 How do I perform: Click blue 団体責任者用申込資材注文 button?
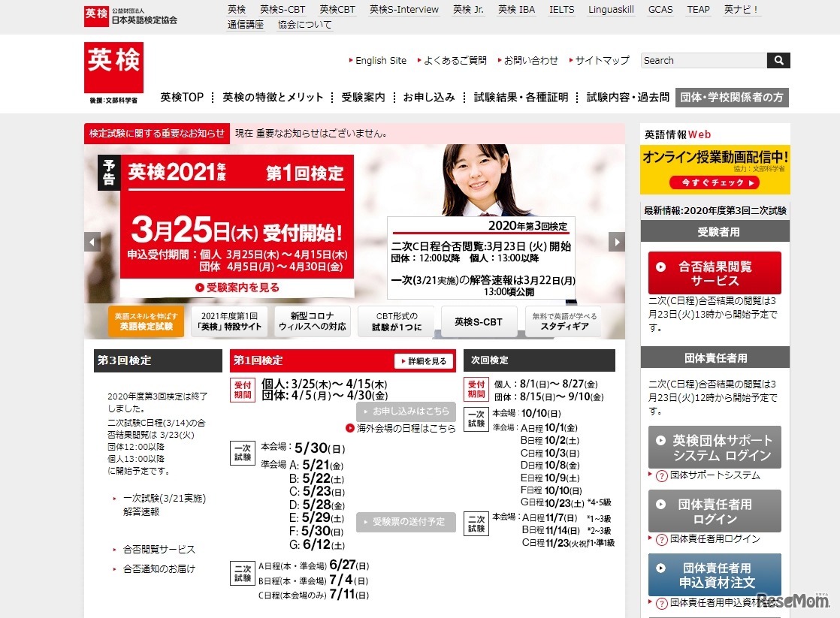[715, 574]
